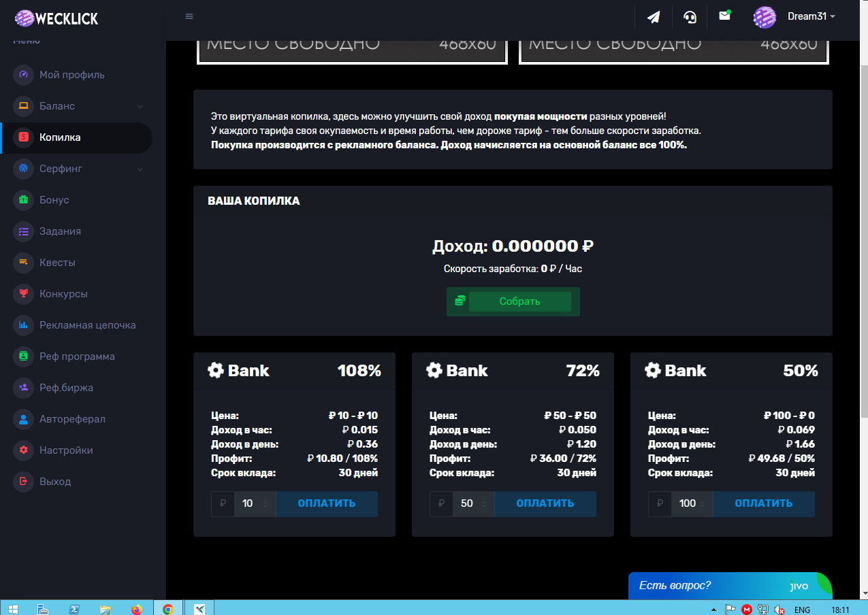
Task: Click the Конкурсы trophy icon
Action: pos(23,294)
